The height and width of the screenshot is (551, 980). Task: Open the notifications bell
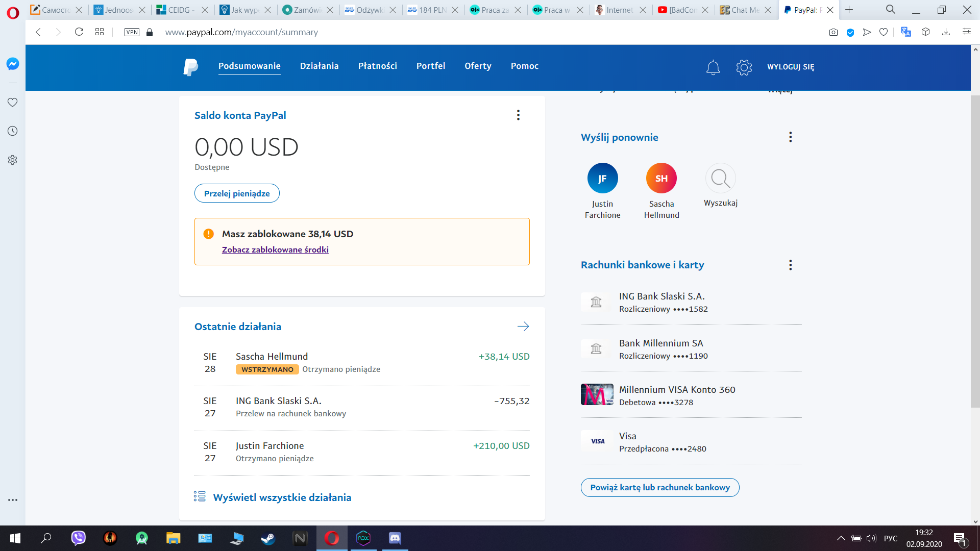click(x=713, y=67)
